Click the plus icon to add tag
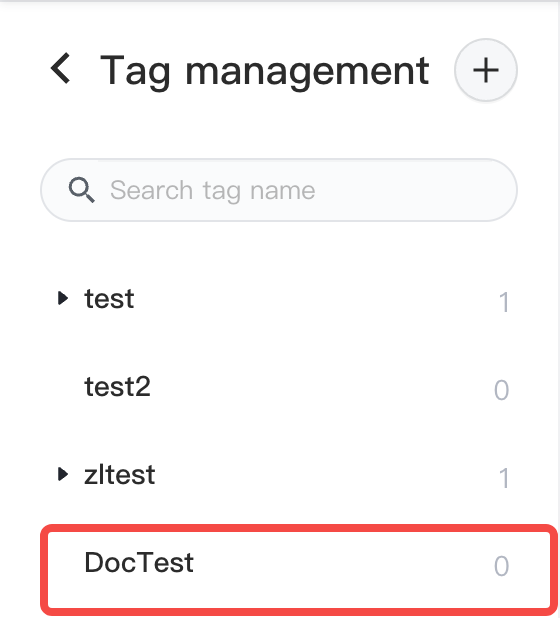The height and width of the screenshot is (618, 560). point(486,70)
